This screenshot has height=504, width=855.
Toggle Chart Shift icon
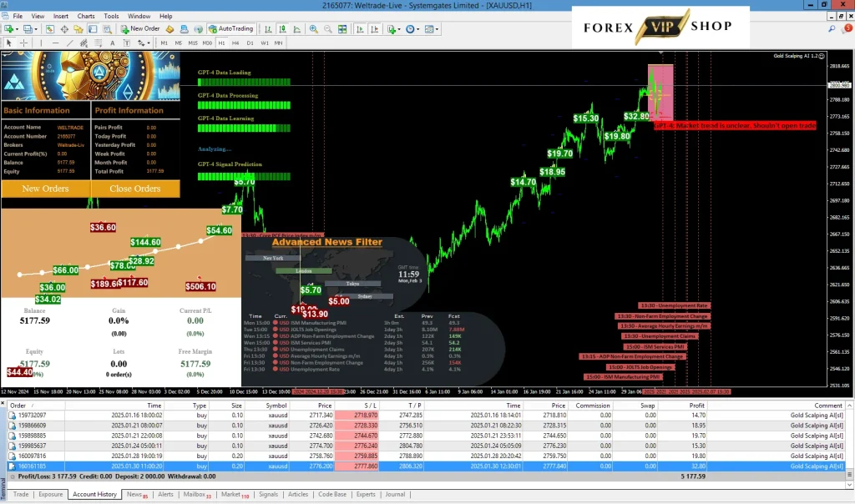tap(375, 29)
